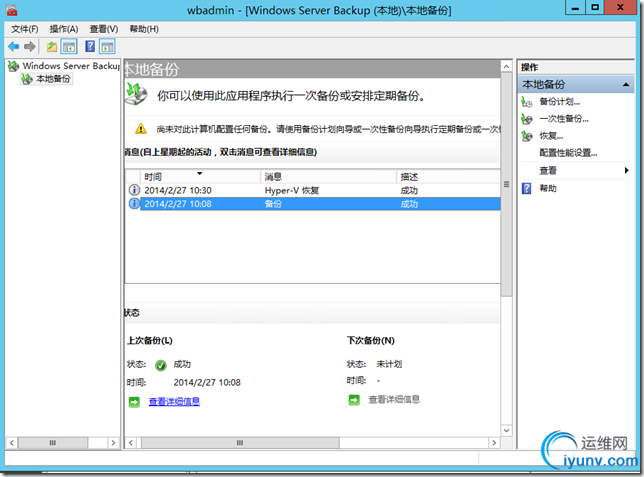Click the Forward arrow toolbar icon
This screenshot has height=477, width=644.
point(30,46)
